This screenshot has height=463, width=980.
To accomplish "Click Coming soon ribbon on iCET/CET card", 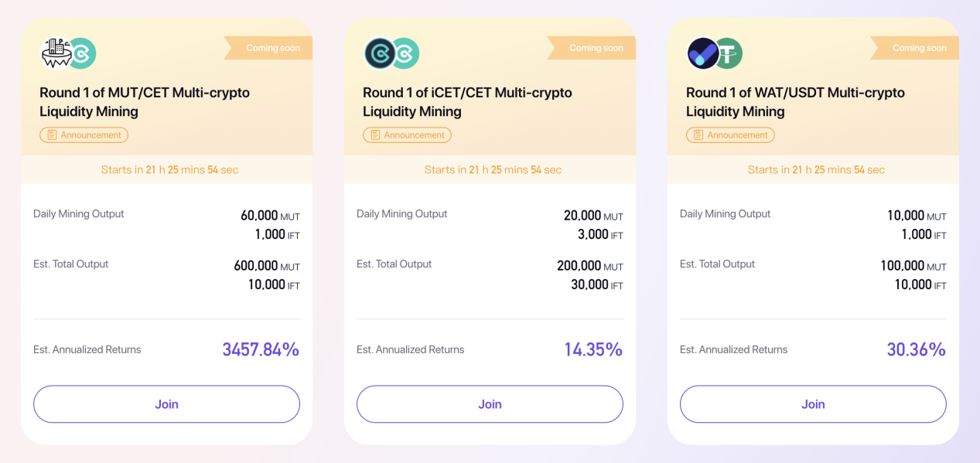I will click(592, 48).
